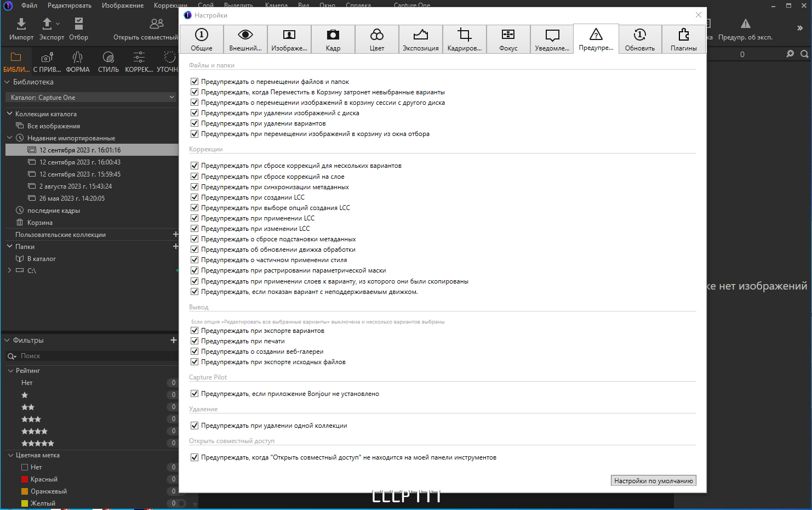Collapse the Цветная метка filter group
This screenshot has height=510, width=812.
click(x=10, y=455)
